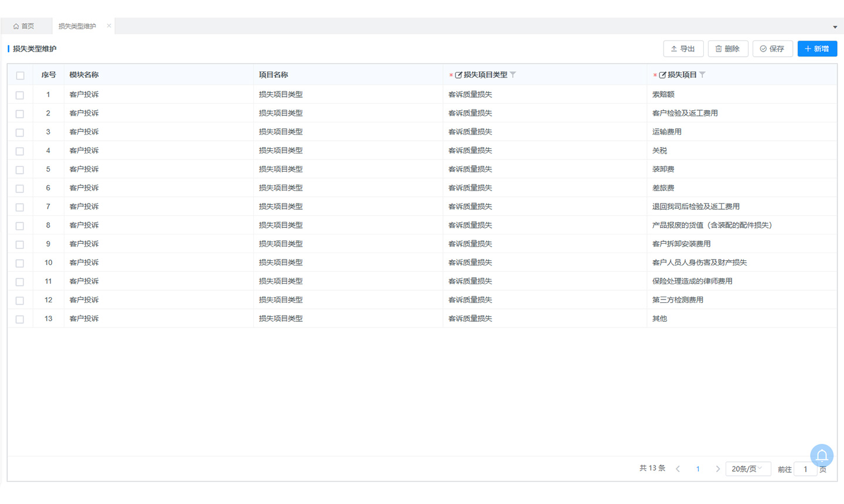The height and width of the screenshot is (504, 844).
Task: Toggle the select-all header checkbox
Action: tap(20, 76)
